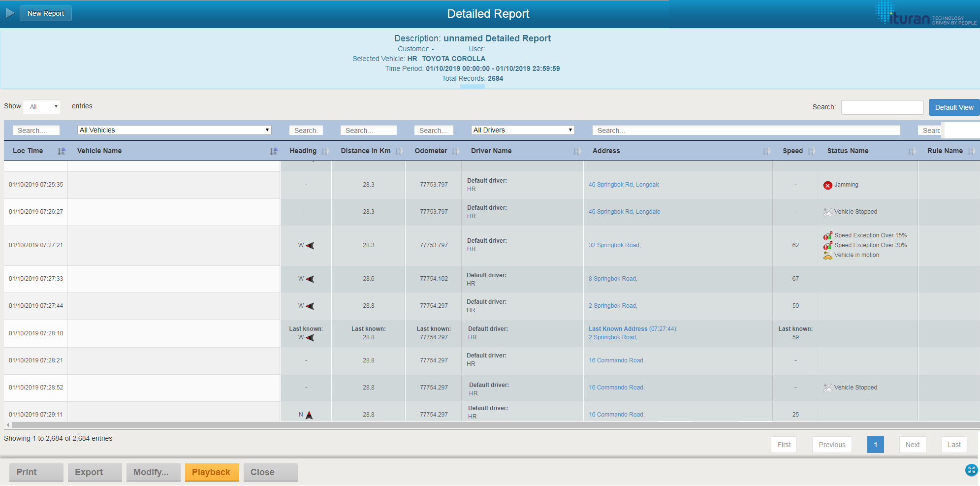Screen dimensions: 980x486
Task: Click the Address column sort icon
Action: [x=766, y=151]
